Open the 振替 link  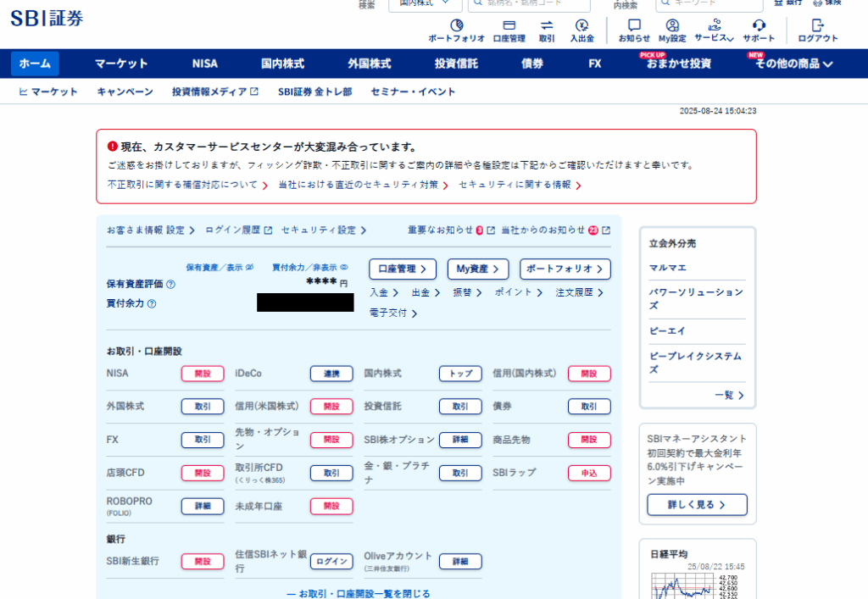click(467, 292)
